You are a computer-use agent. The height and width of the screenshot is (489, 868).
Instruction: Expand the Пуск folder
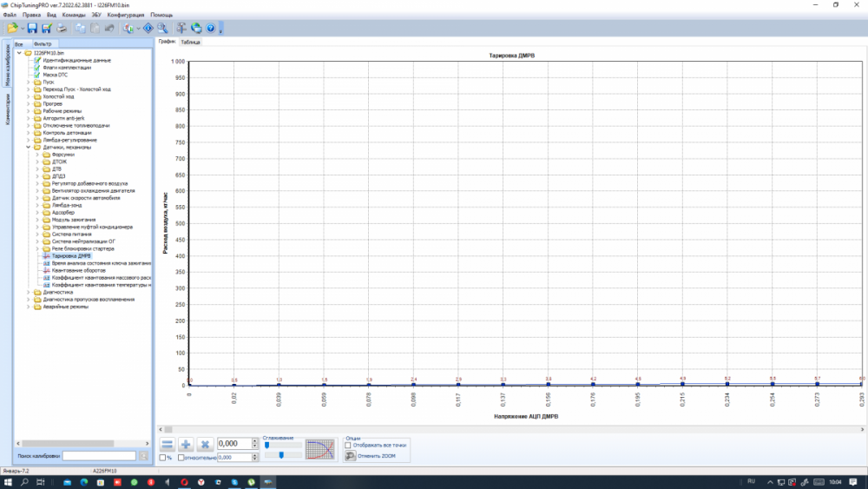coord(29,82)
